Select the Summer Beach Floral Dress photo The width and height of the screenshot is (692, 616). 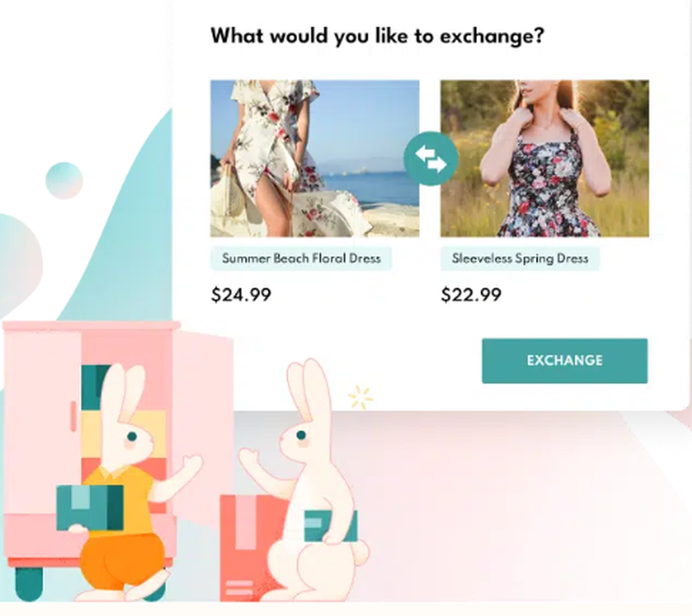315,158
